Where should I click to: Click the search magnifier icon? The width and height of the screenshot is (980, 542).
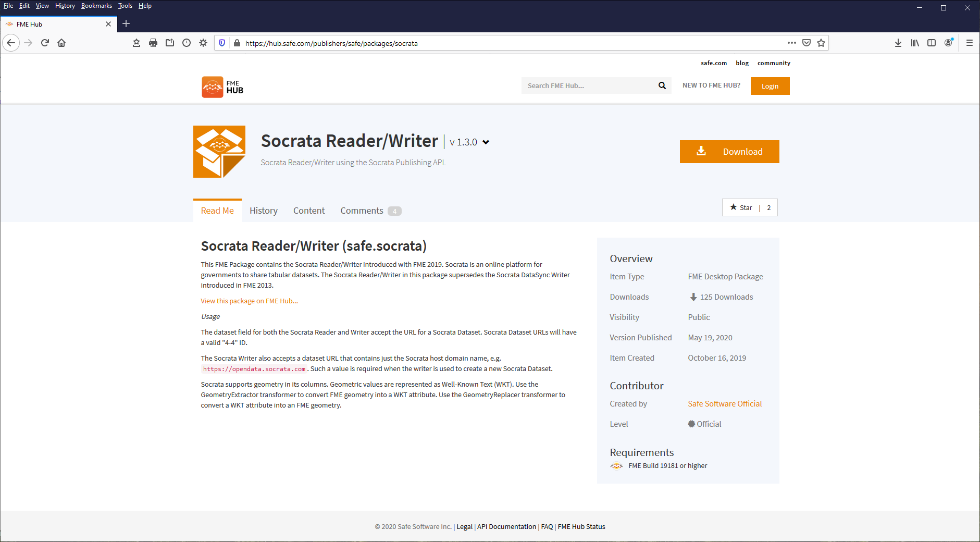point(662,85)
